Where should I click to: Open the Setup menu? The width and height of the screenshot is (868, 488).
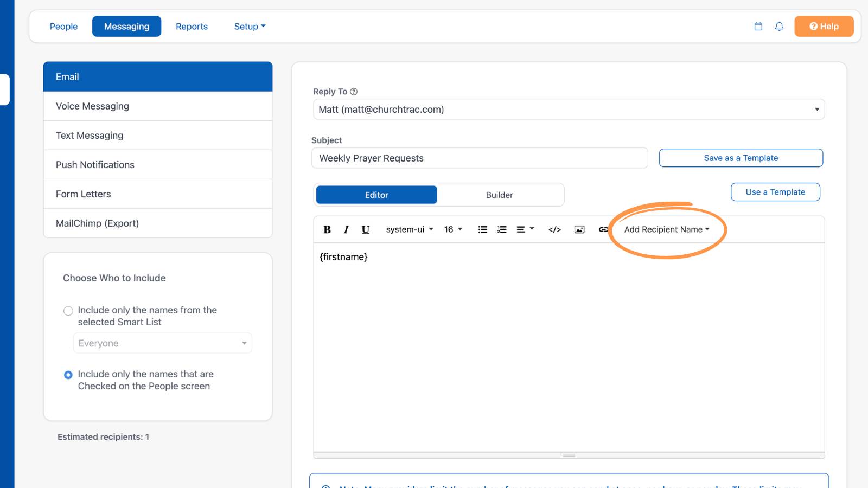(250, 26)
